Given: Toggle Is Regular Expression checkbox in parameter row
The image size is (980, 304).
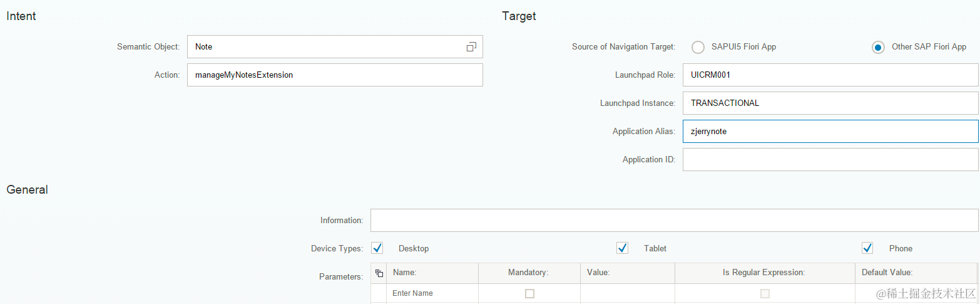Looking at the screenshot, I should 765,293.
